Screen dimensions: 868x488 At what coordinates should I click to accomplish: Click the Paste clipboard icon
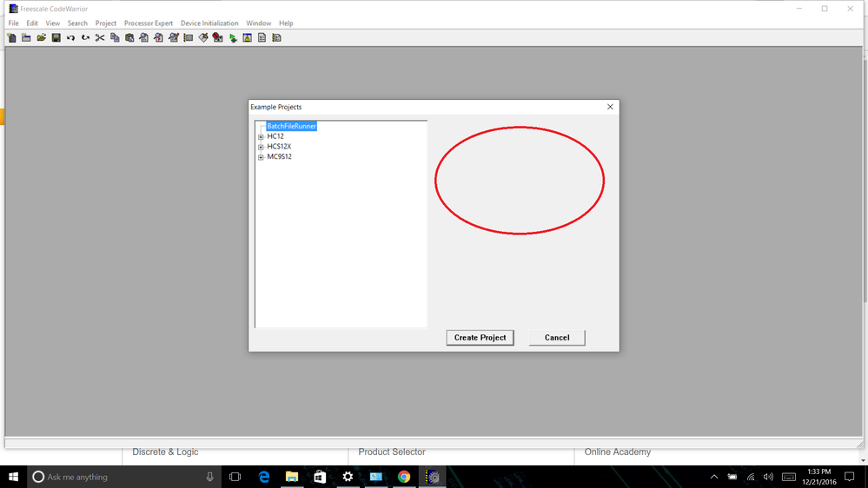(x=129, y=37)
